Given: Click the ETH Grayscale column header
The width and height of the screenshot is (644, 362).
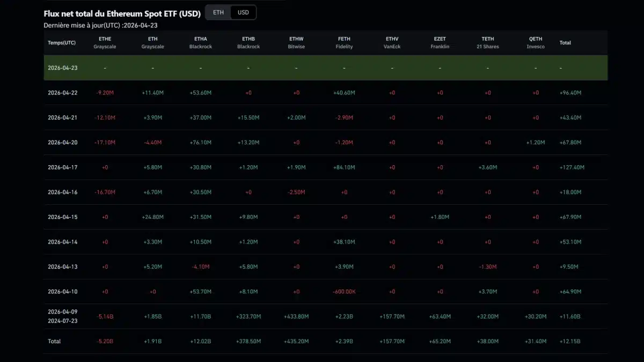Looking at the screenshot, I should click(152, 42).
